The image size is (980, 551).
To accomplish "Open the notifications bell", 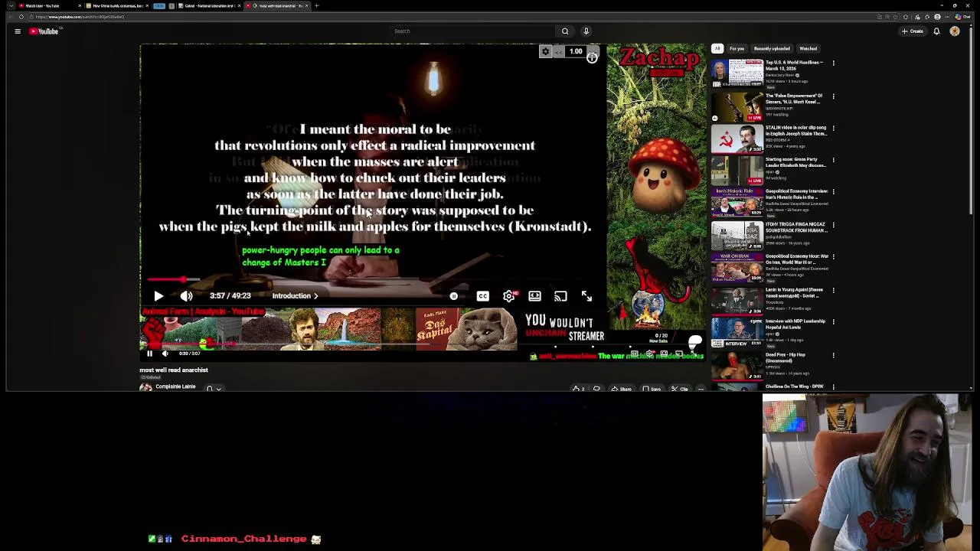I will 936,31.
